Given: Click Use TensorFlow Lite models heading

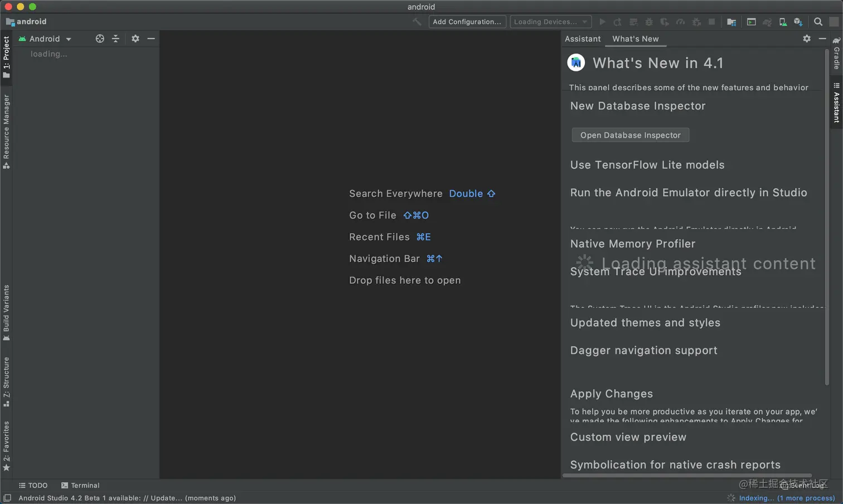Looking at the screenshot, I should (x=647, y=165).
